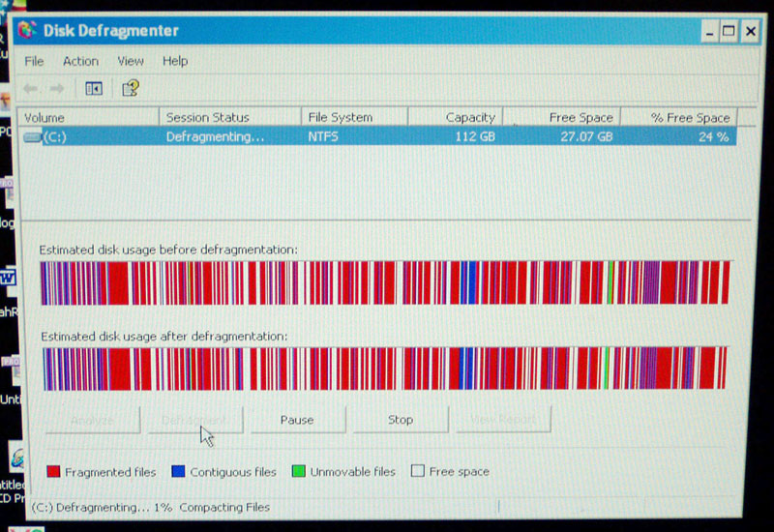
Task: Sort by the Free Space column header
Action: (x=562, y=117)
